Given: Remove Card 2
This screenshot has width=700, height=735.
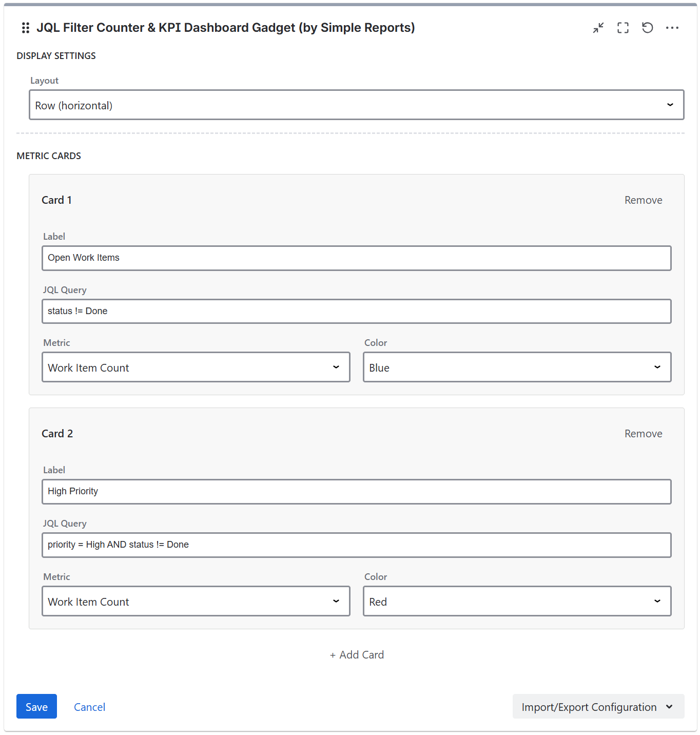Looking at the screenshot, I should (643, 434).
